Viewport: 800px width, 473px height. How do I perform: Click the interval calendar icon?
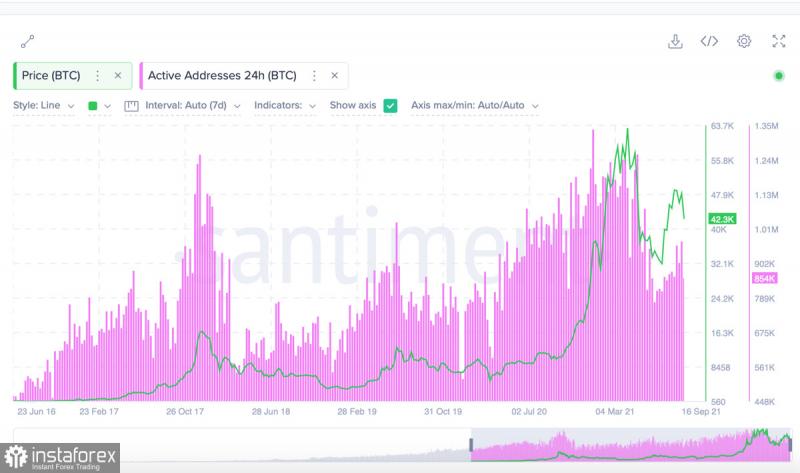click(x=132, y=106)
